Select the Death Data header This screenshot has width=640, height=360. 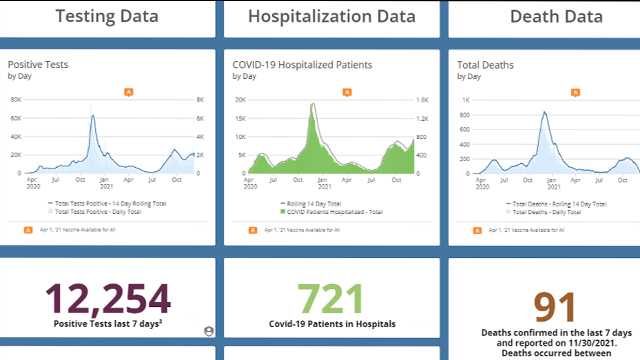[x=556, y=17]
